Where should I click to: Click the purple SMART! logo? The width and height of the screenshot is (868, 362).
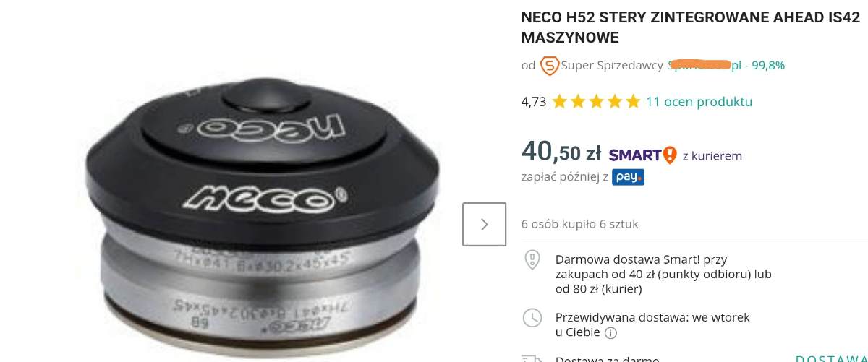point(642,155)
